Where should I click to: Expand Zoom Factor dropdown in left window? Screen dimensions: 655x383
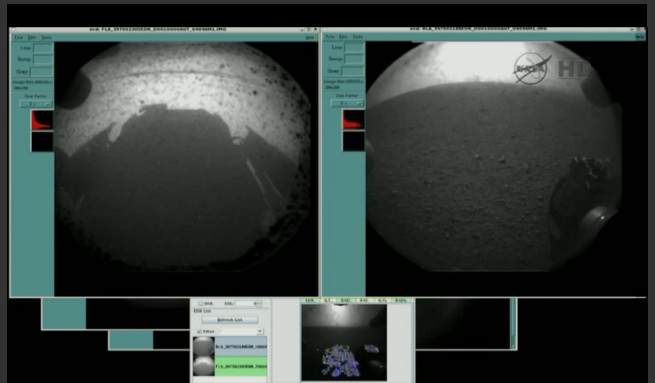coord(36,104)
